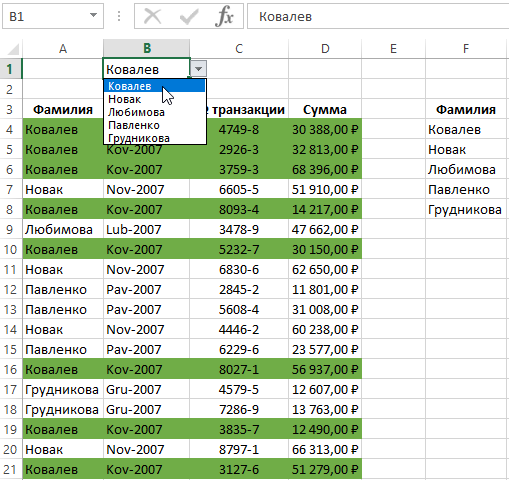Click Gru-2007 in row 18
Viewport: 509px width, 480px height.
(147, 409)
